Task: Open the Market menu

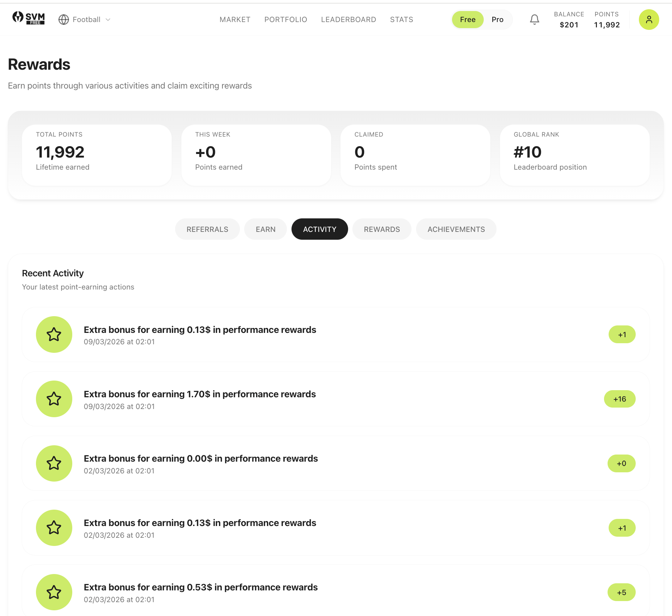Action: pyautogui.click(x=235, y=20)
